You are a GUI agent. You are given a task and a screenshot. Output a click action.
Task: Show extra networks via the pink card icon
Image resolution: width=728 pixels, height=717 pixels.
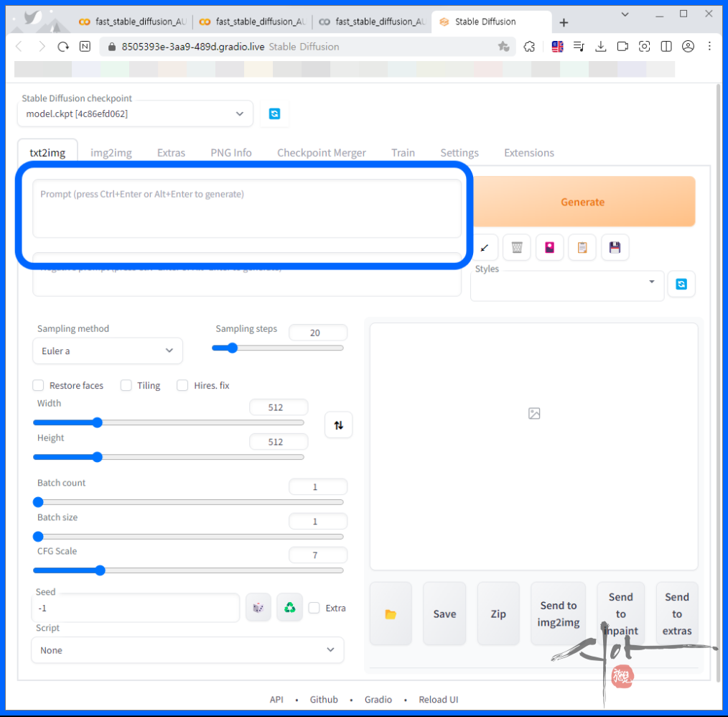(x=550, y=248)
